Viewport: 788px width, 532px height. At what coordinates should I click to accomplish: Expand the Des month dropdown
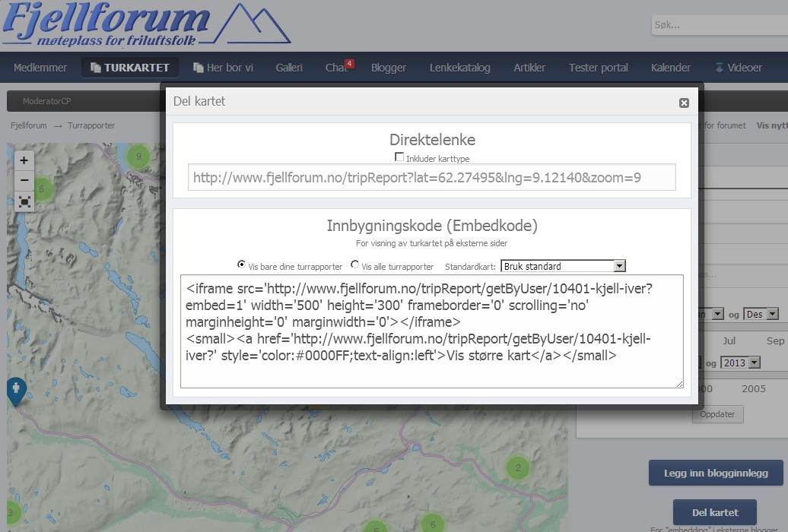762,314
